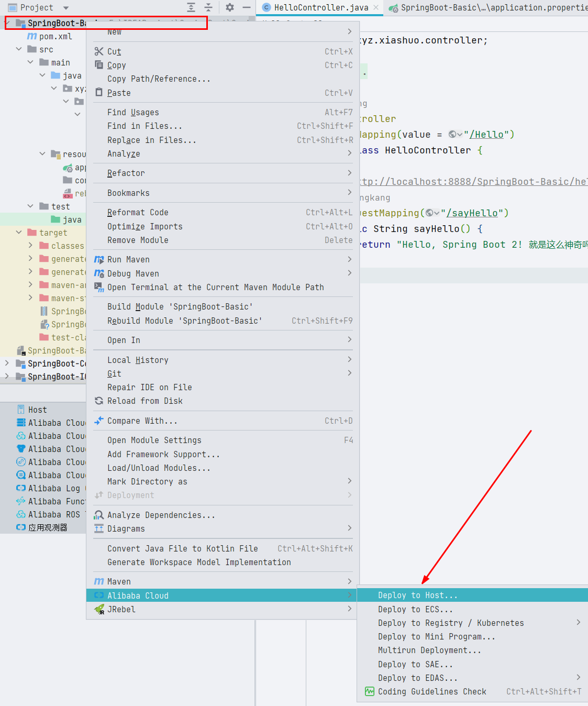This screenshot has height=706, width=588.
Task: Convert Java File to Kotlin File
Action: pyautogui.click(x=223, y=548)
